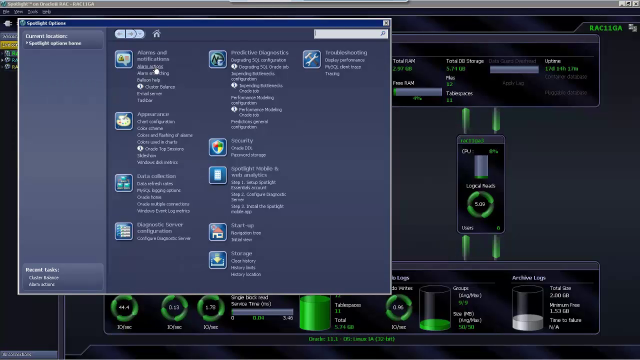Screen dimensions: 640x360
Task: Open Tracing link under Troubleshooting
Action: pyautogui.click(x=332, y=73)
